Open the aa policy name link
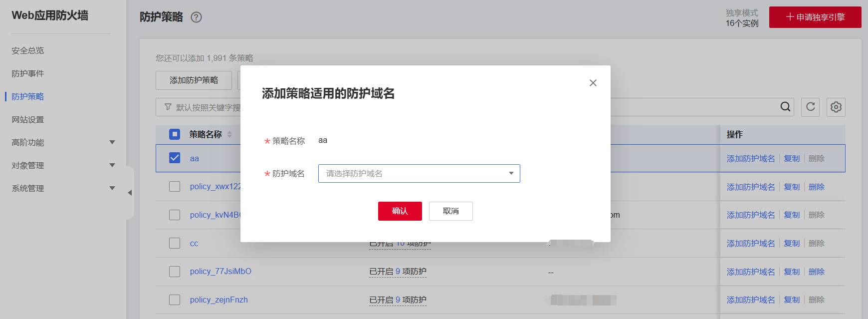 pos(195,158)
